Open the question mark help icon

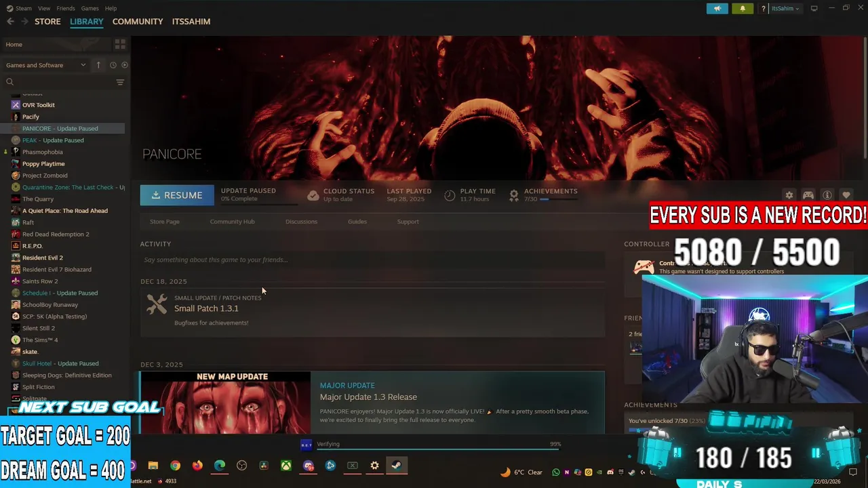click(764, 8)
